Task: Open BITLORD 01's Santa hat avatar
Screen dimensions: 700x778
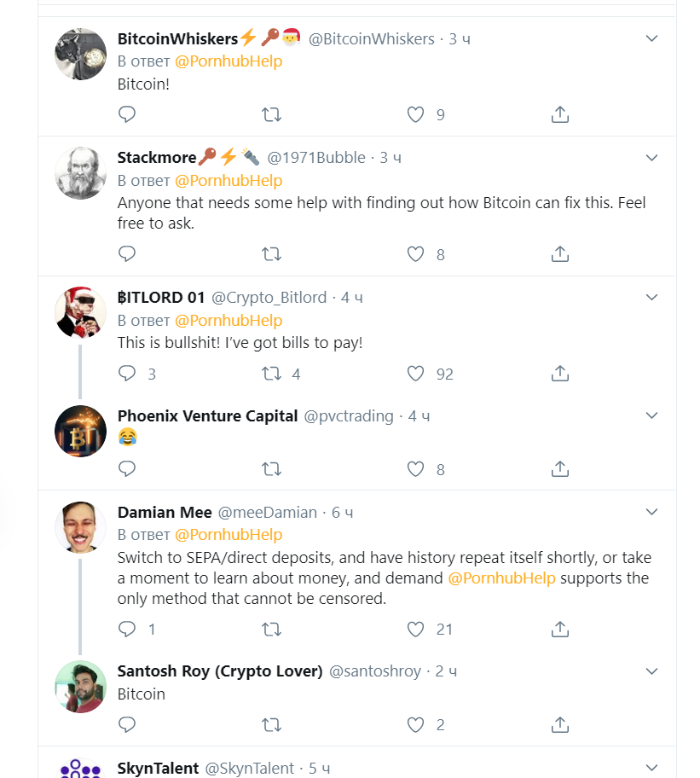Action: (x=81, y=312)
